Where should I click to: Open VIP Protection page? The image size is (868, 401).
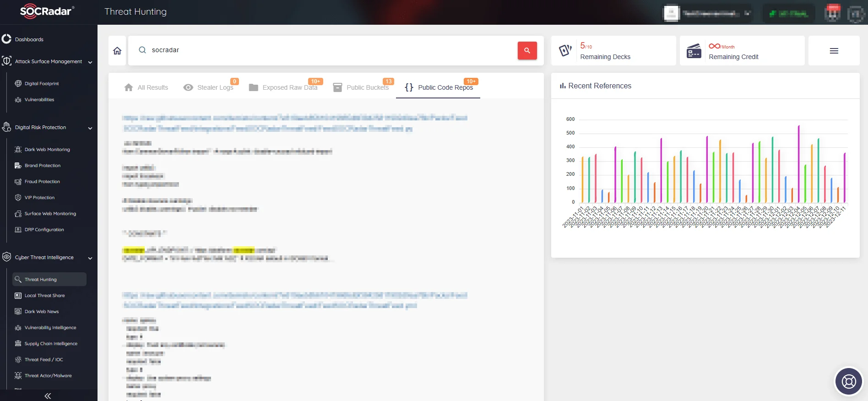click(x=39, y=198)
